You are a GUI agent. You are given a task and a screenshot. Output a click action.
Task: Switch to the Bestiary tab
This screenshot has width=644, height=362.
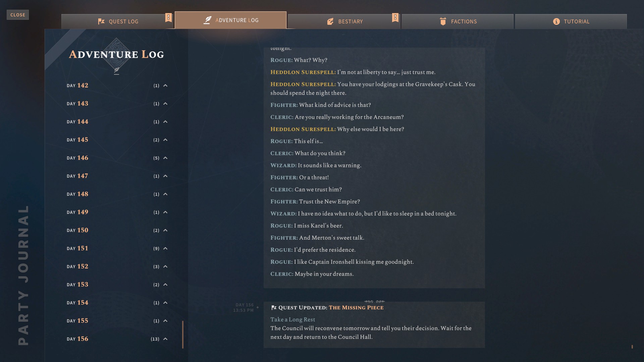click(344, 21)
